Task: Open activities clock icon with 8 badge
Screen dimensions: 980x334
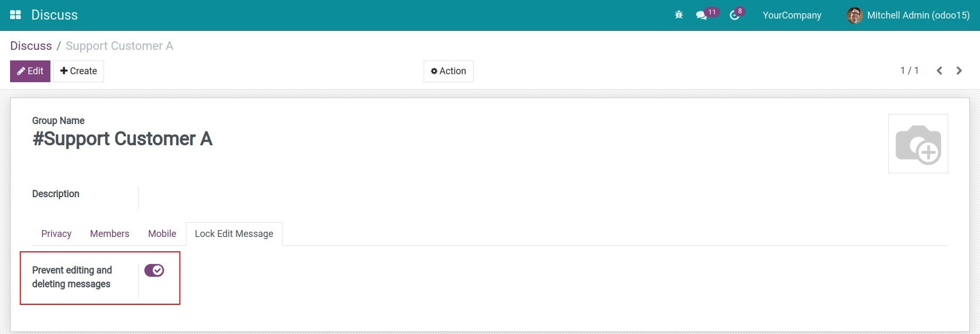Action: pos(735,15)
